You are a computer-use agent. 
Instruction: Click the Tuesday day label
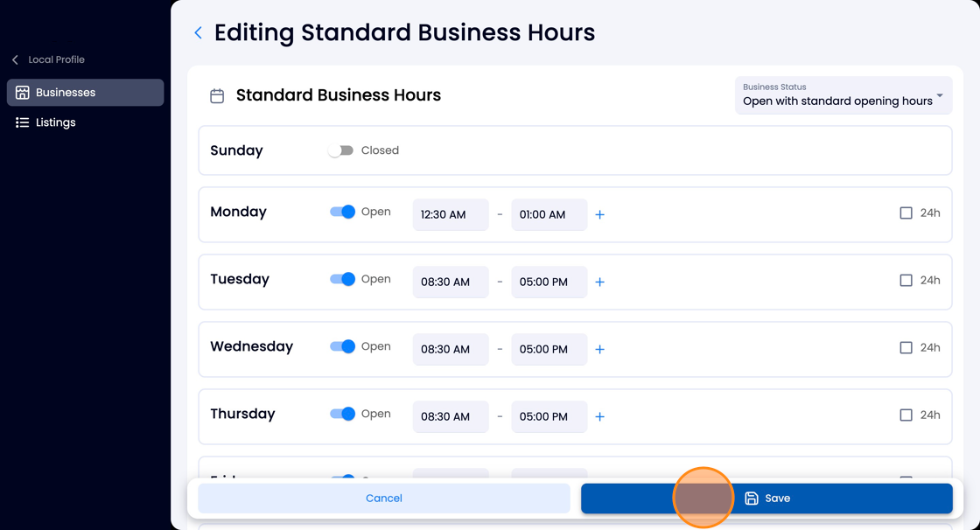(x=240, y=279)
